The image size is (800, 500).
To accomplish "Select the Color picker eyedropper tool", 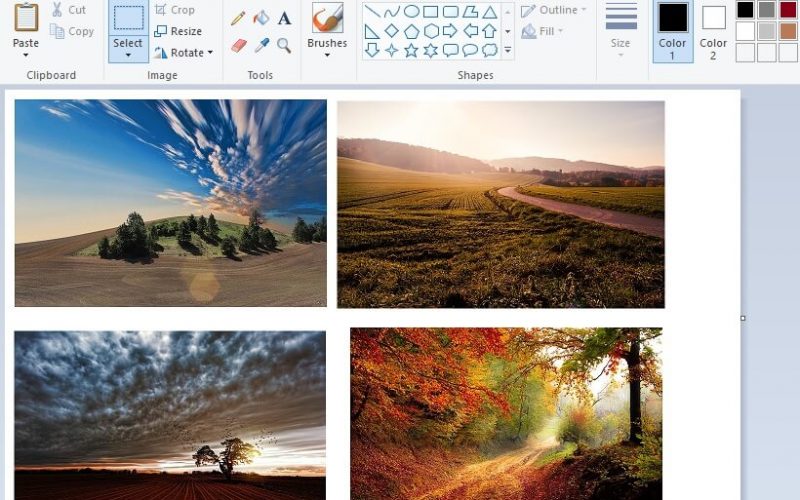I will point(261,46).
